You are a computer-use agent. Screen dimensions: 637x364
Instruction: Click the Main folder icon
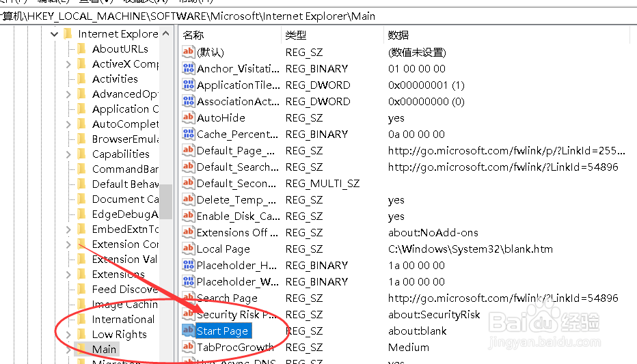pos(81,350)
